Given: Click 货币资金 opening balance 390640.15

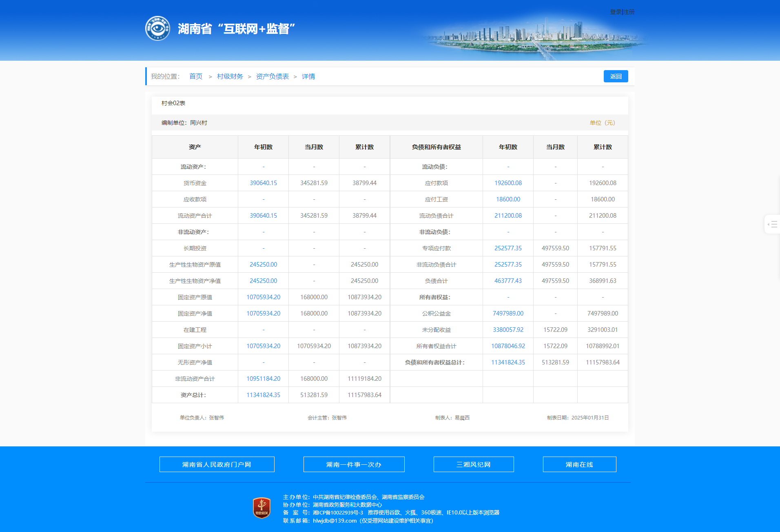Looking at the screenshot, I should coord(263,183).
